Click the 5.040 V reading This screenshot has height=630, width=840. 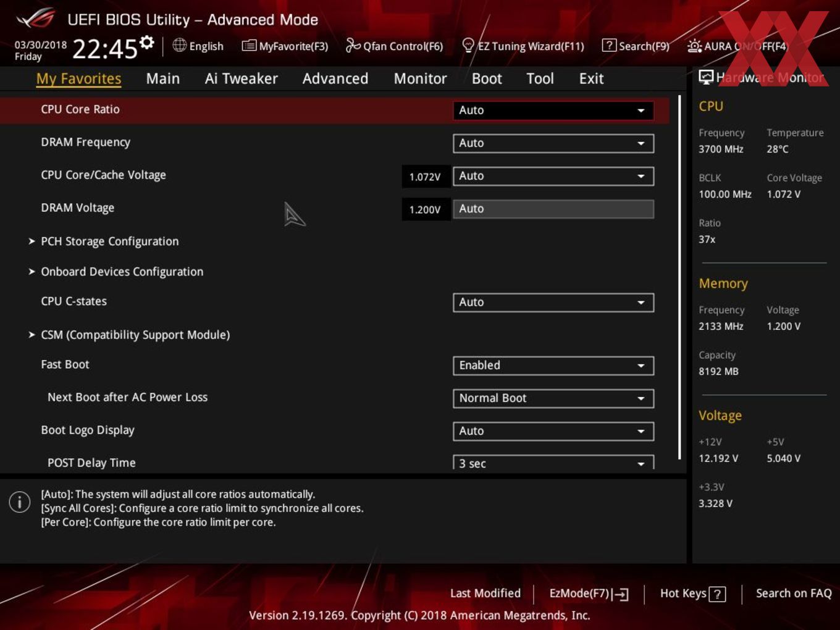[x=784, y=458]
